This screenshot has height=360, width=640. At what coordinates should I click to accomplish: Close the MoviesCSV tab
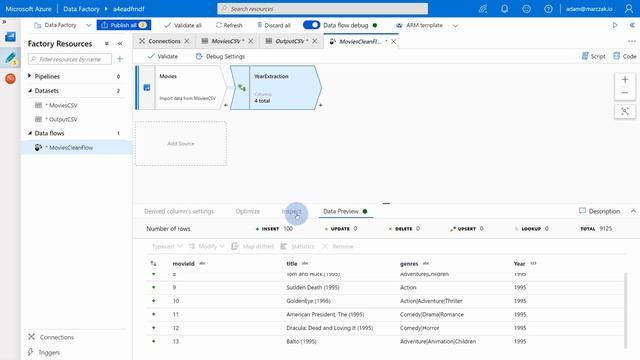pyautogui.click(x=251, y=41)
